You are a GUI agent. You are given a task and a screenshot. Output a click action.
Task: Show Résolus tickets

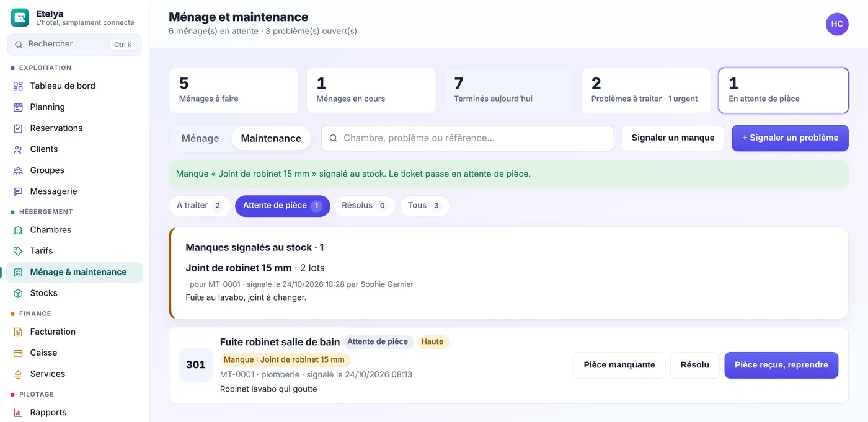(x=365, y=206)
